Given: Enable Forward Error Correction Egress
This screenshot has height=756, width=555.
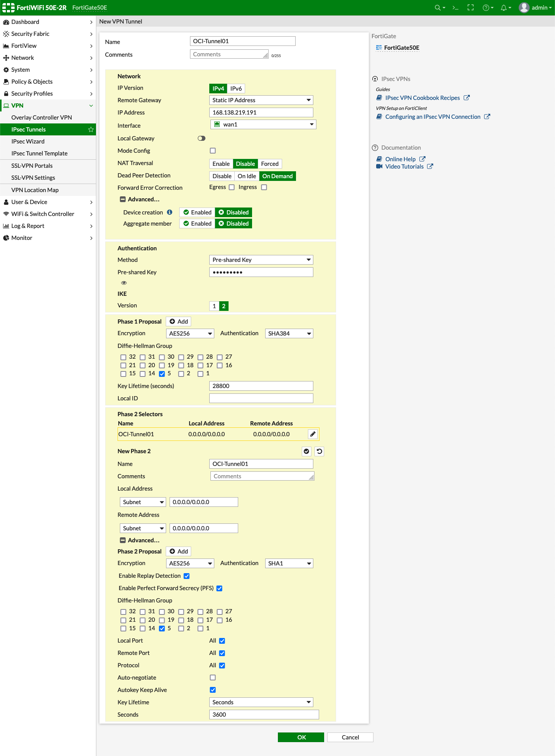Looking at the screenshot, I should tap(232, 187).
